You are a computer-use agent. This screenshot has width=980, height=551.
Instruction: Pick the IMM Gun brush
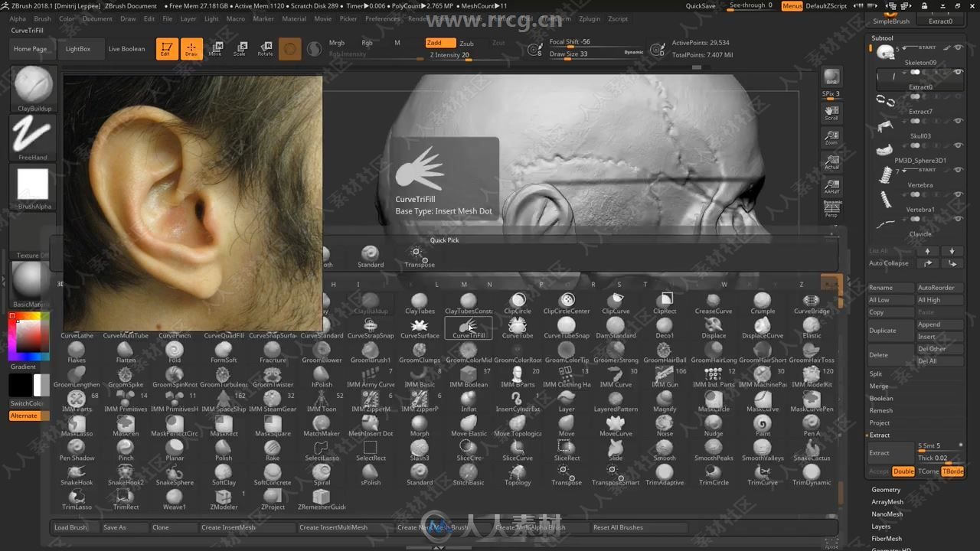[665, 377]
